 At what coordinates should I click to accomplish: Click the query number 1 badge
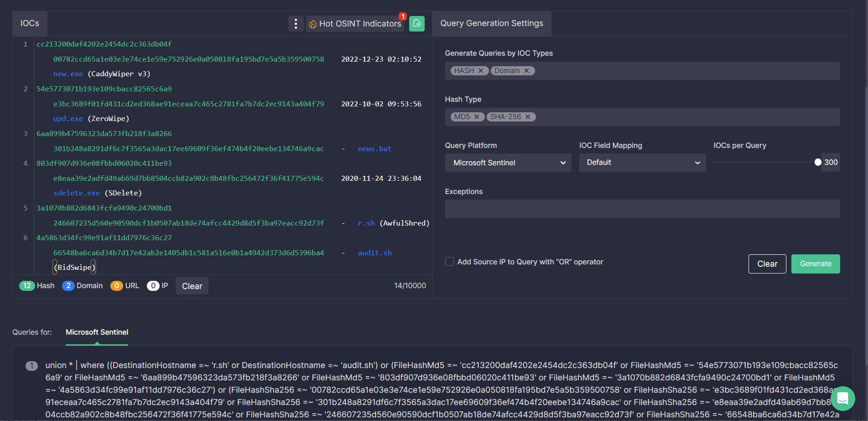tap(31, 366)
